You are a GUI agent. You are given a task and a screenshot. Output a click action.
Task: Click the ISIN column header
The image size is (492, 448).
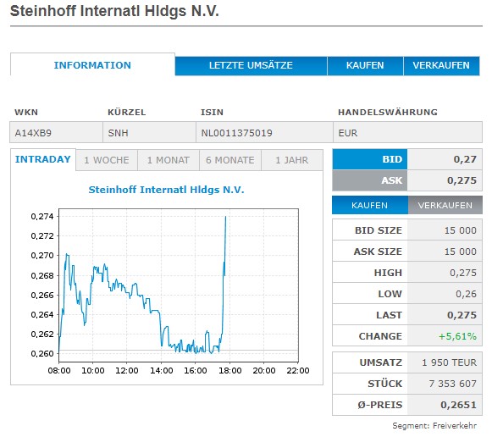212,113
